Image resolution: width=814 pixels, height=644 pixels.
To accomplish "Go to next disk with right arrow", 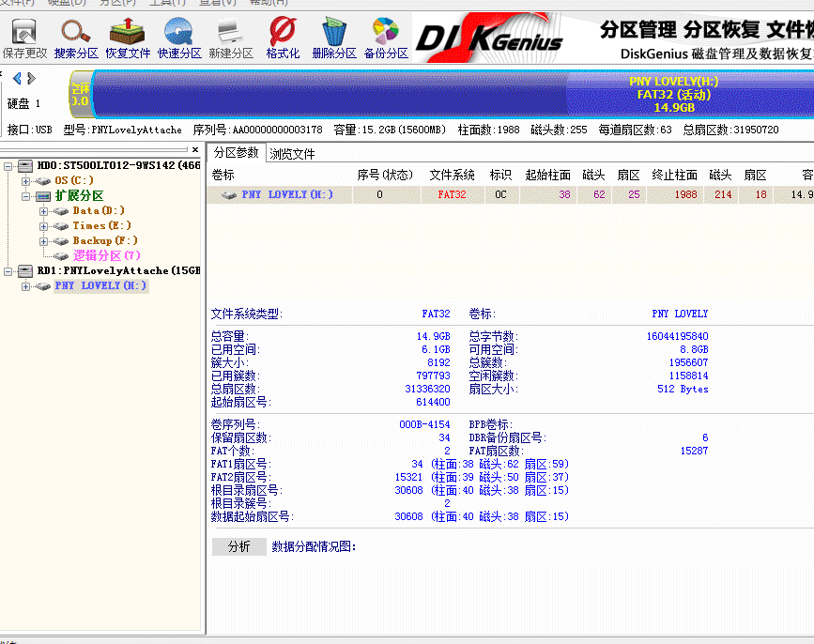I will coord(32,78).
